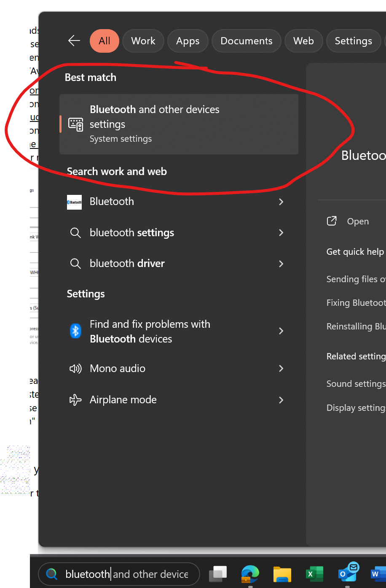386x588 pixels.
Task: Open the Sending files help link
Action: tap(356, 279)
